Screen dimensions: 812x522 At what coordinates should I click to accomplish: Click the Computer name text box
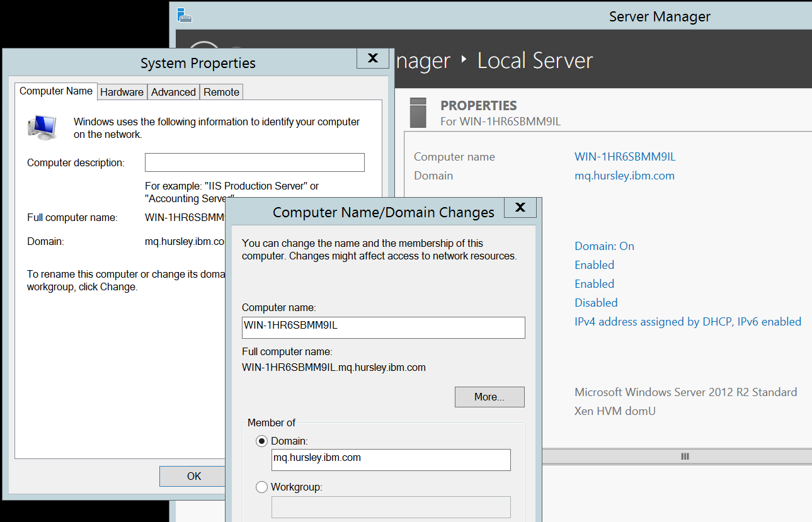pos(383,327)
